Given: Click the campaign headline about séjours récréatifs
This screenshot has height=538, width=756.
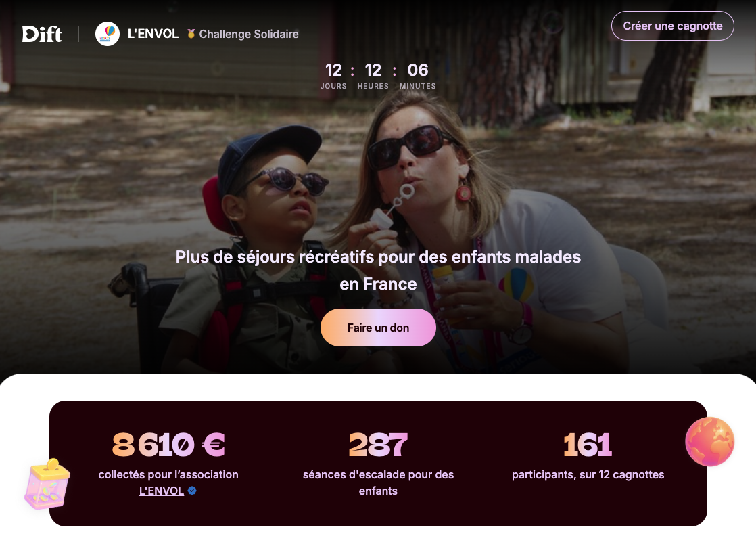Looking at the screenshot, I should coord(378,270).
